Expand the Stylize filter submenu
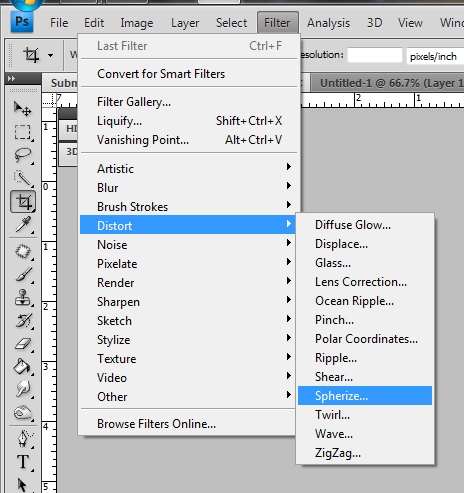 (x=188, y=340)
